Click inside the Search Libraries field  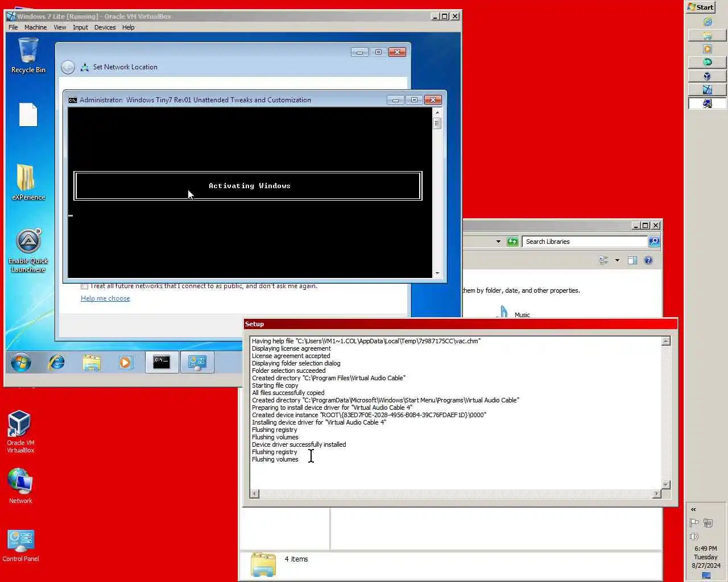[x=585, y=242]
